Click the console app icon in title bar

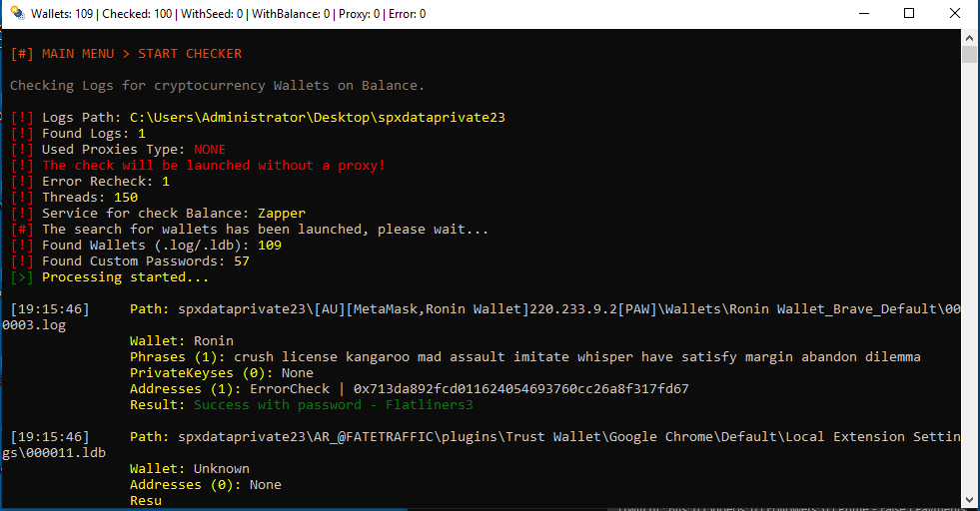tap(16, 14)
